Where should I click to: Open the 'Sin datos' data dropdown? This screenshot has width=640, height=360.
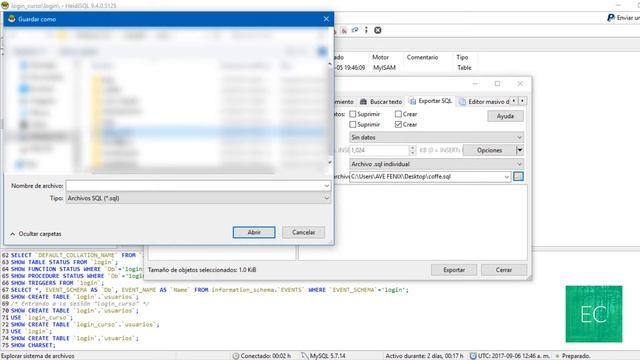point(436,137)
